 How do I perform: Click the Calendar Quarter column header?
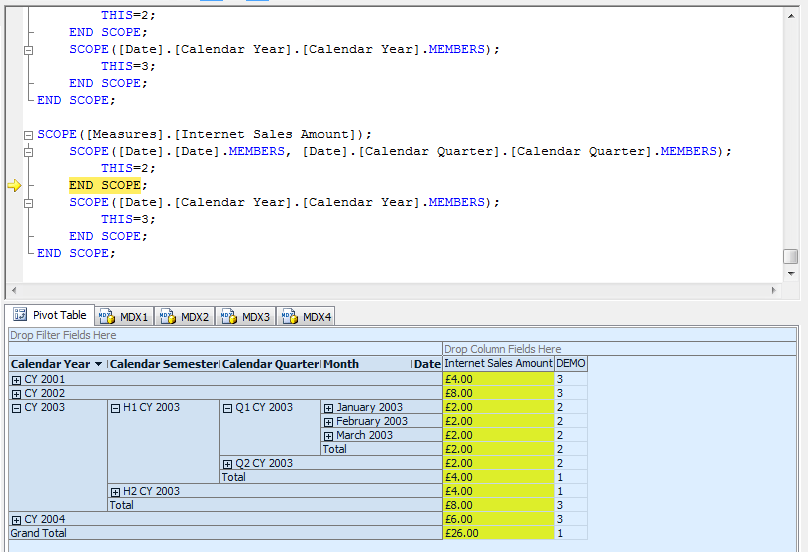(x=271, y=364)
